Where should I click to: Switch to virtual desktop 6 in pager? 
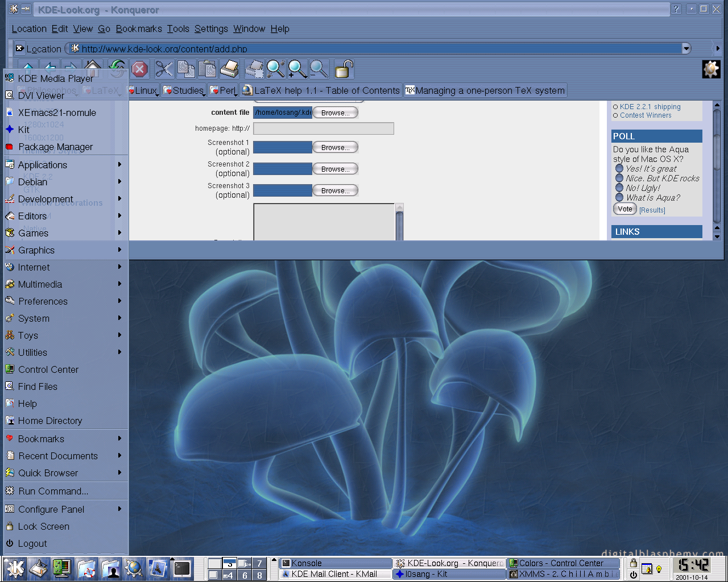click(245, 575)
